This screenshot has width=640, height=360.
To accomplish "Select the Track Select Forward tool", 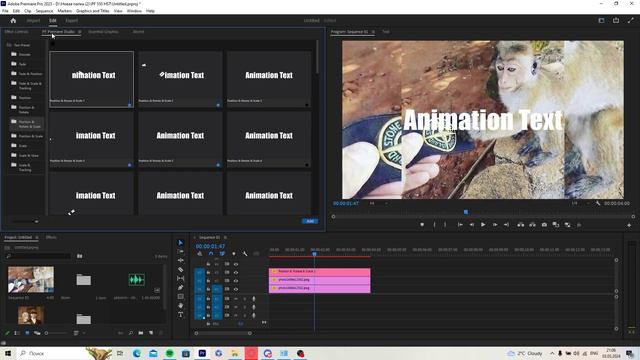I will click(180, 251).
